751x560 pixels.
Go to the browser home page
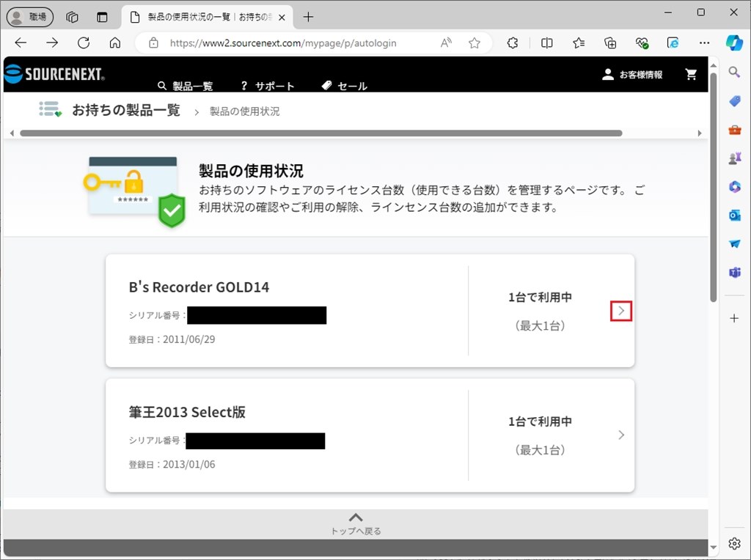pyautogui.click(x=115, y=43)
